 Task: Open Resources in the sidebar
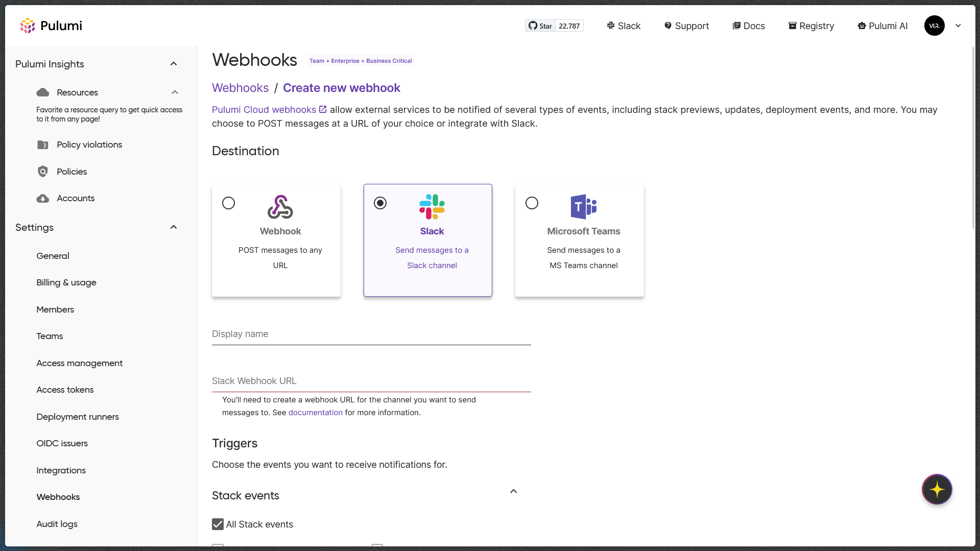coord(77,92)
